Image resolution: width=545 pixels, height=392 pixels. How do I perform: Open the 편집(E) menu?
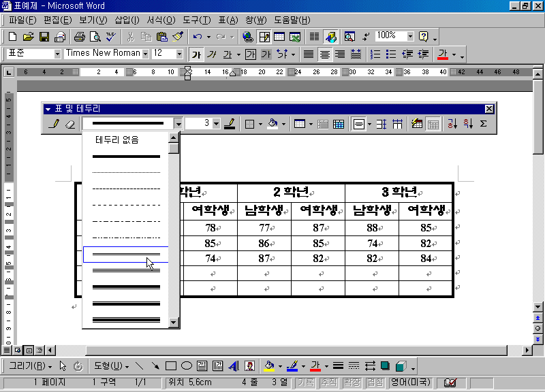[57, 20]
